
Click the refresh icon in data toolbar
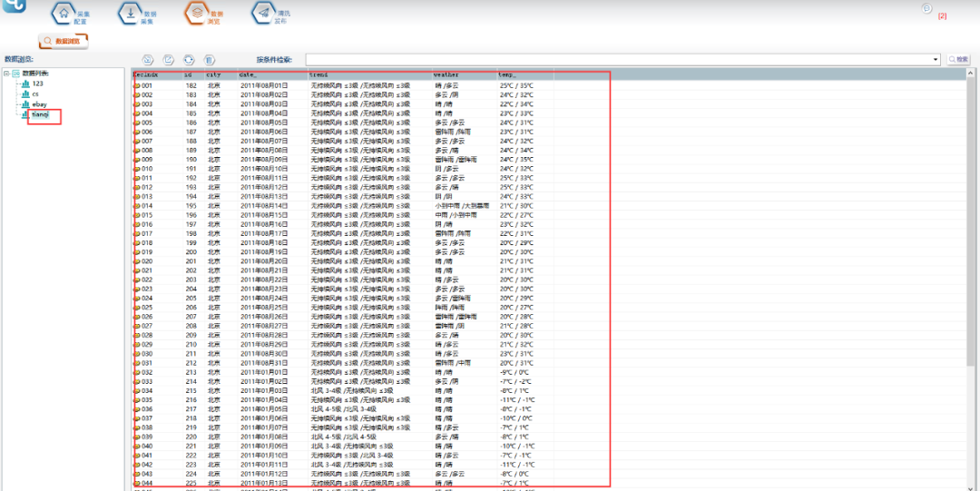click(x=189, y=59)
